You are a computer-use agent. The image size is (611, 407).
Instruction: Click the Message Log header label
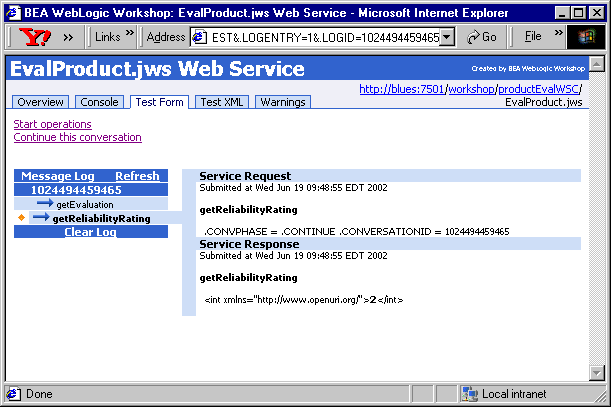(x=58, y=176)
